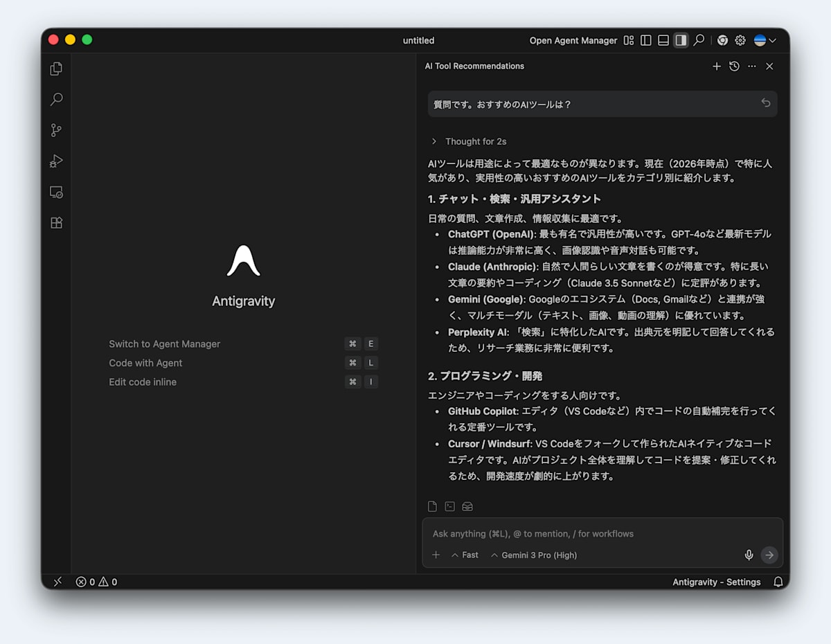831x644 pixels.
Task: Close the AI Tool Recommendations panel
Action: pos(769,66)
